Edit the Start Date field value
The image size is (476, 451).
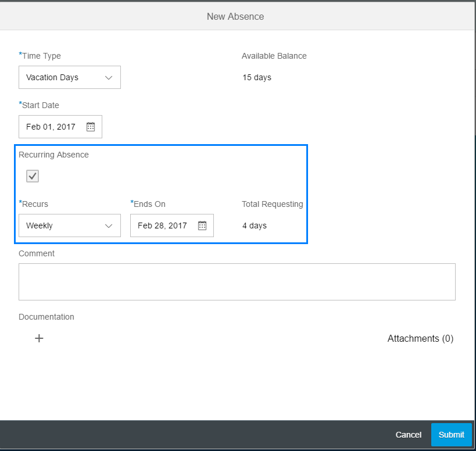click(60, 127)
